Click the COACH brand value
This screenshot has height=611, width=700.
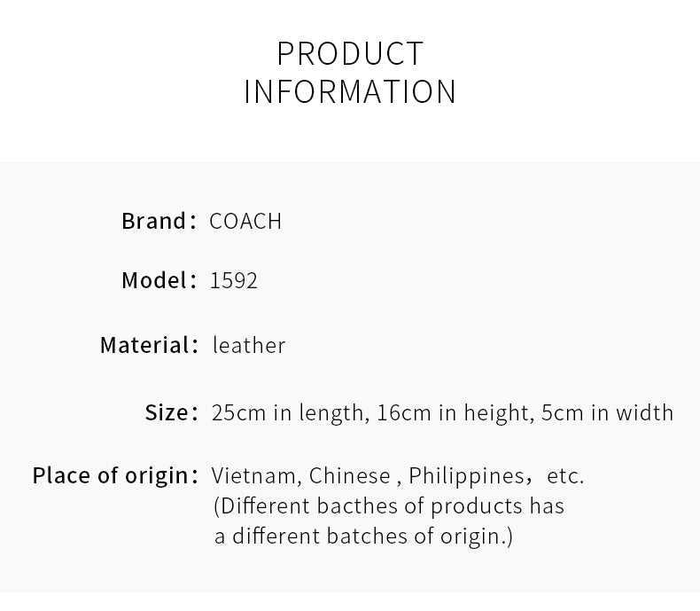[245, 221]
